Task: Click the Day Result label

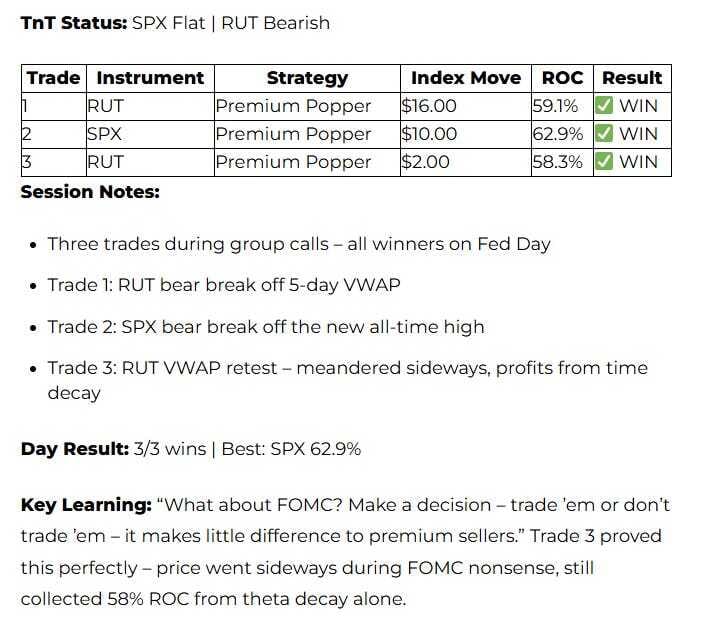Action: click(x=74, y=449)
